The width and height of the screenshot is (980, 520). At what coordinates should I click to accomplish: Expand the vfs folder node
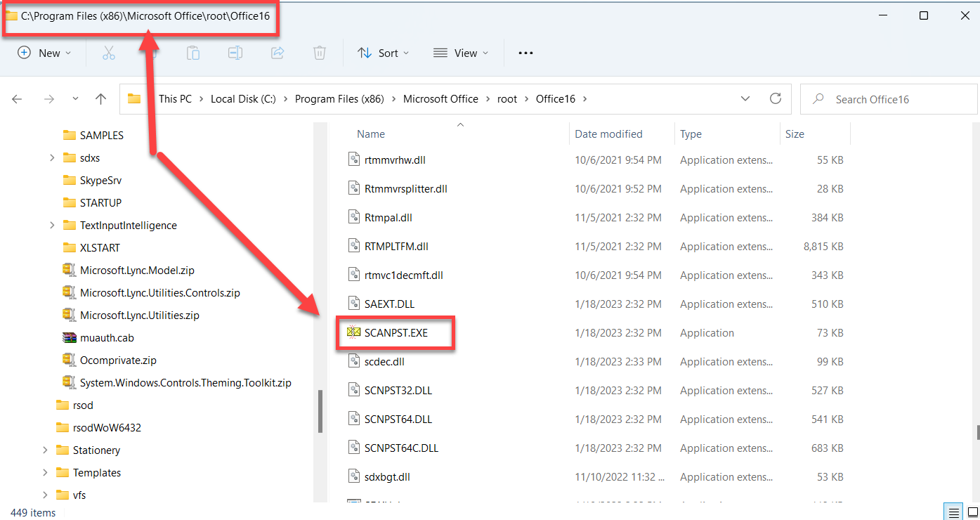click(45, 495)
